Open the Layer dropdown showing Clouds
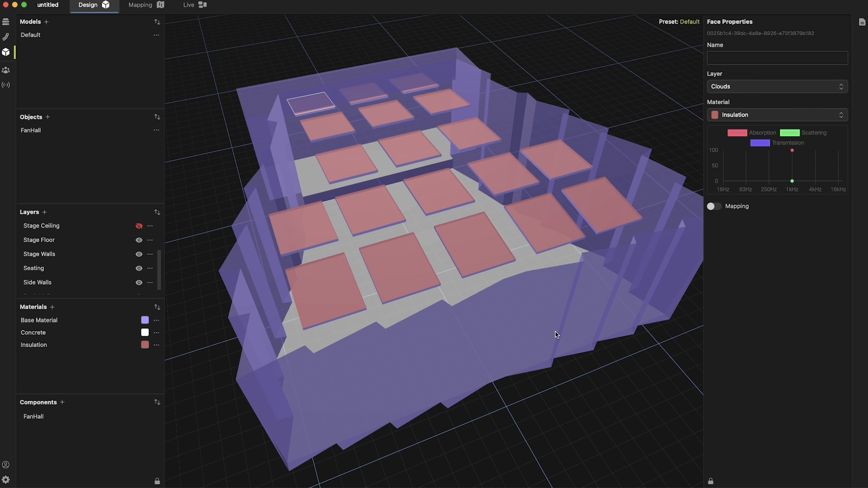The height and width of the screenshot is (488, 868). point(777,86)
